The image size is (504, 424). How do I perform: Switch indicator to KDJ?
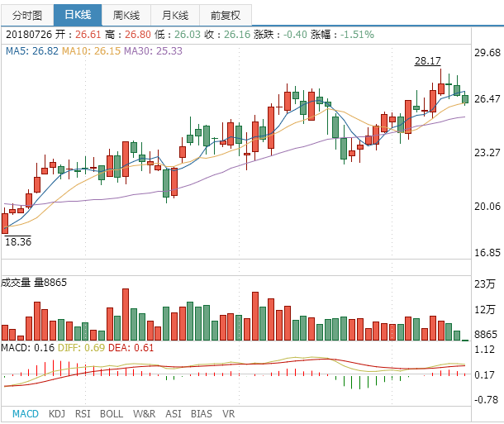pyautogui.click(x=57, y=413)
